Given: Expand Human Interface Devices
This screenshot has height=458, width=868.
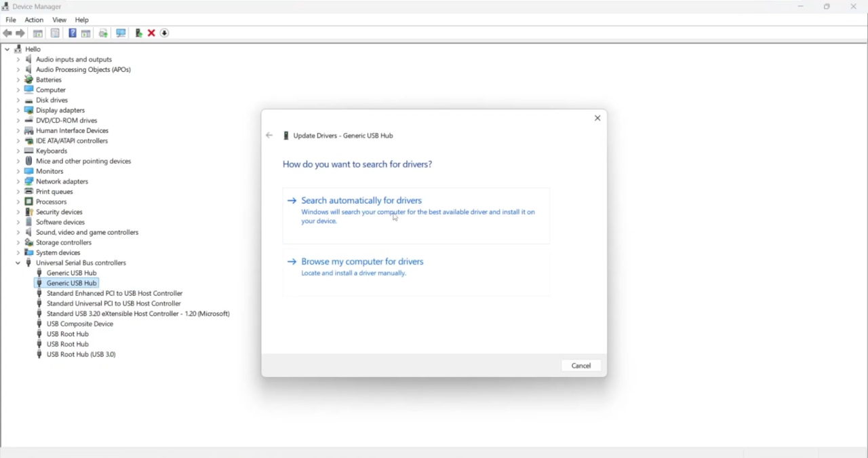Looking at the screenshot, I should click(18, 130).
